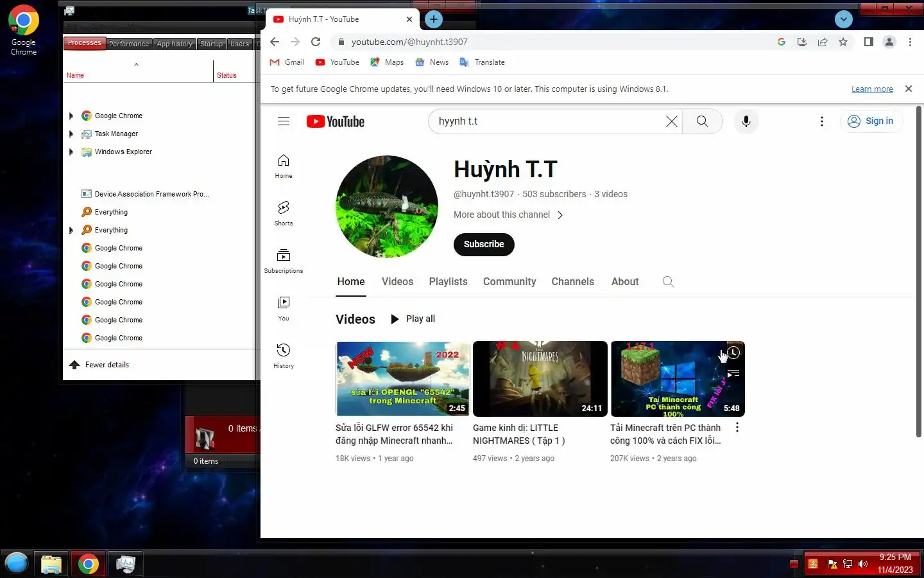Click the Chrome address bar URL
Viewport: 924px width, 578px height.
coord(409,42)
